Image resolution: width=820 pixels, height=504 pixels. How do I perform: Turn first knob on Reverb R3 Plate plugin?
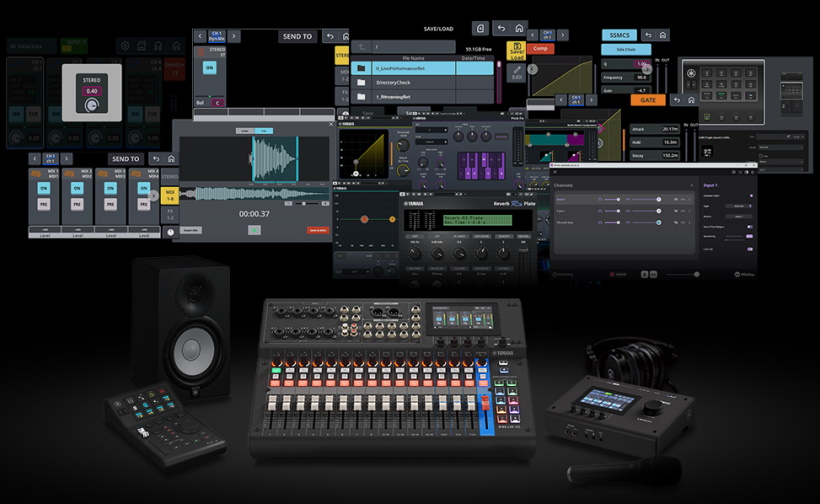[x=415, y=254]
